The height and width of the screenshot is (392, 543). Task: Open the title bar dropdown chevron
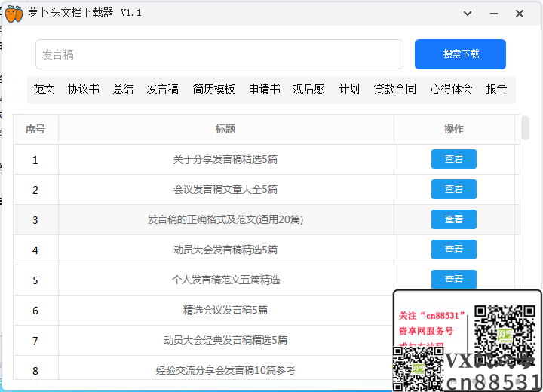(x=468, y=14)
